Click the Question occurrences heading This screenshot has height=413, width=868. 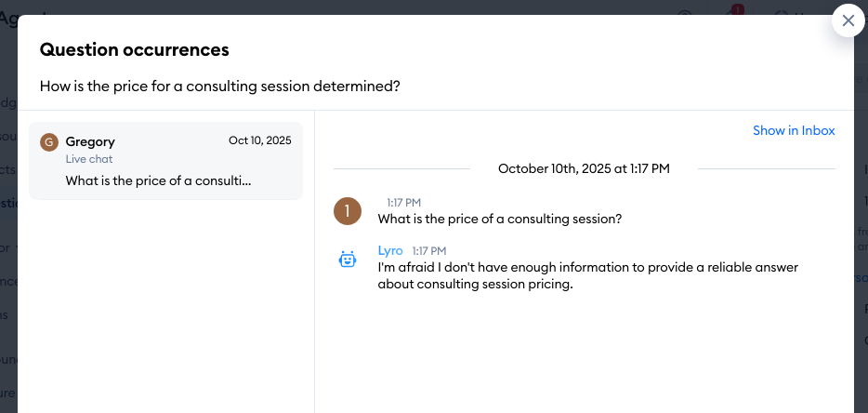click(135, 49)
